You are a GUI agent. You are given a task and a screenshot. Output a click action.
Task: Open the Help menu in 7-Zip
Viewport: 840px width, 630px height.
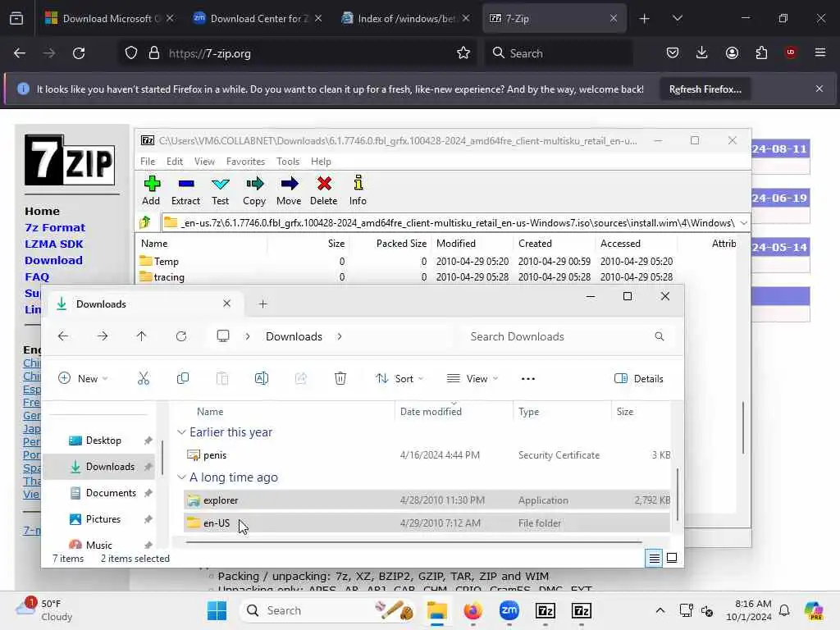pos(321,162)
